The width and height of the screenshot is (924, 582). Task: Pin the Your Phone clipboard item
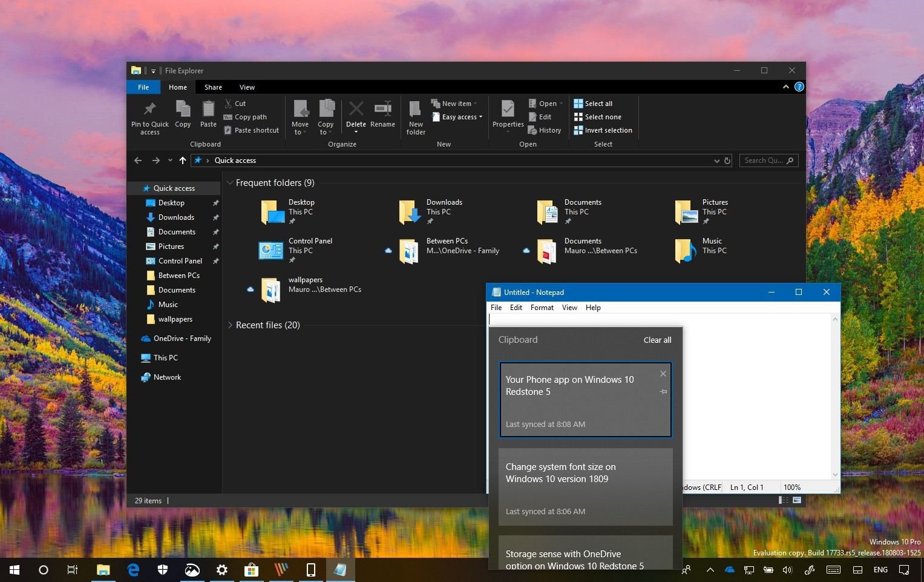(x=663, y=392)
